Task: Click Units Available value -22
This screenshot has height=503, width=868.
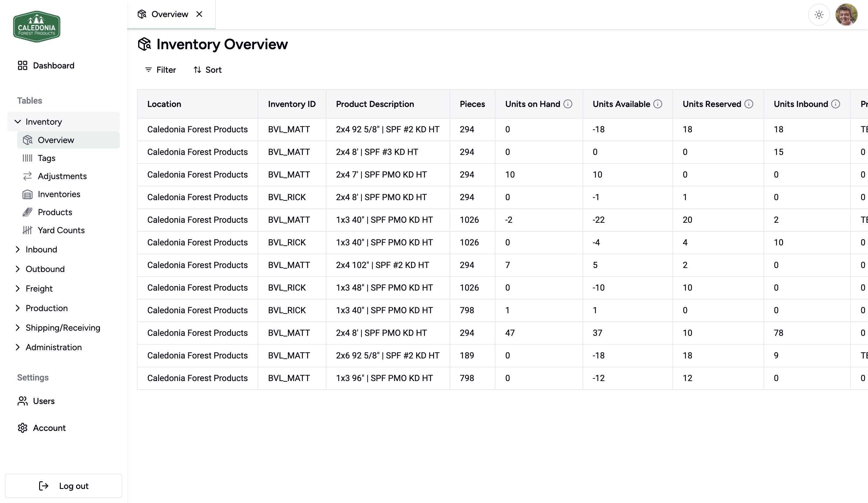Action: [x=599, y=220]
